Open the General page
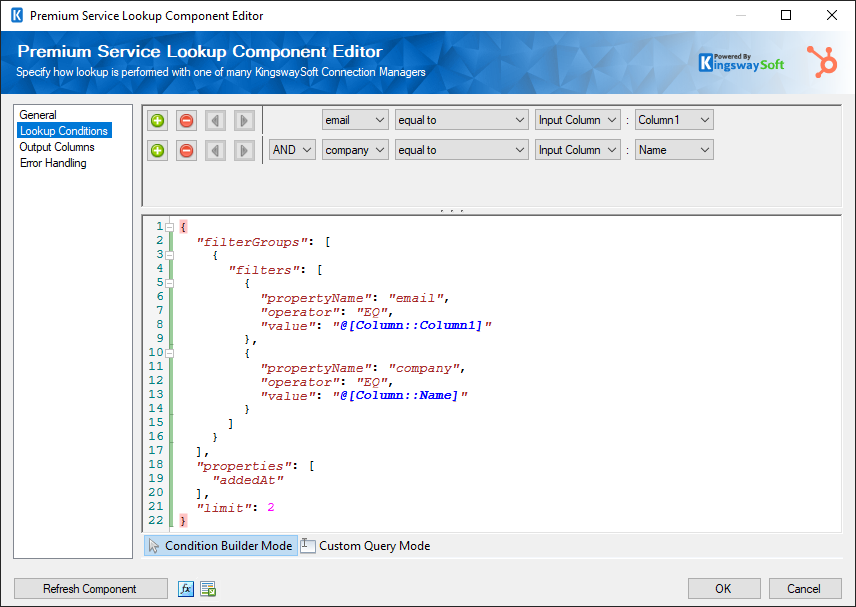The height and width of the screenshot is (607, 856). tap(38, 115)
